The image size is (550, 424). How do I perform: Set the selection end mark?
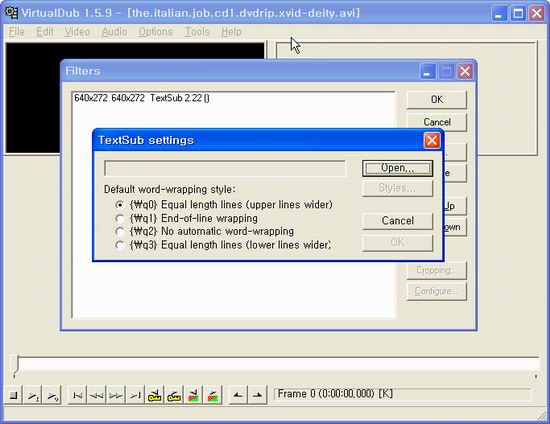[x=257, y=395]
